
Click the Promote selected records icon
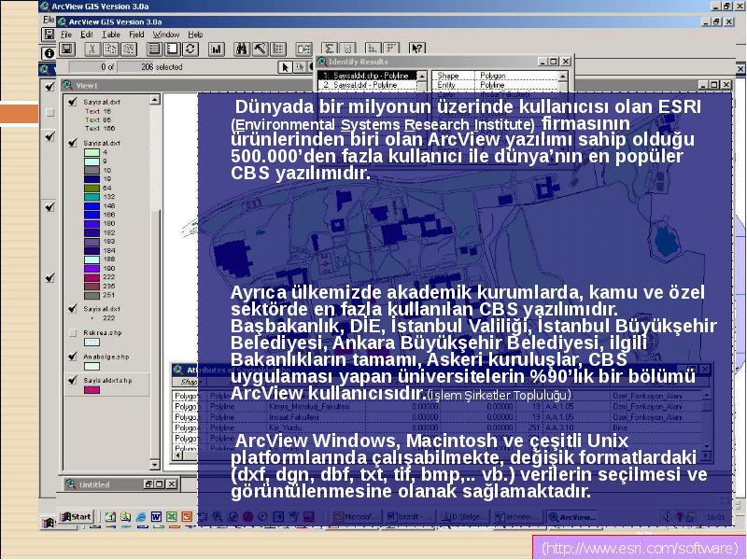[278, 49]
